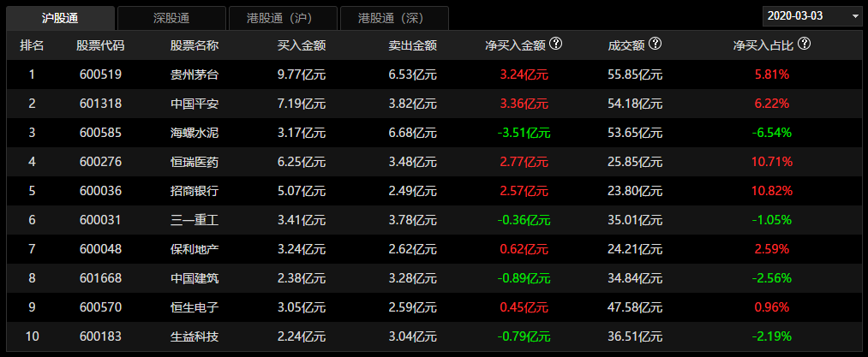868x357 pixels.
Task: Sort by the 股票代码 column header
Action: coord(100,45)
